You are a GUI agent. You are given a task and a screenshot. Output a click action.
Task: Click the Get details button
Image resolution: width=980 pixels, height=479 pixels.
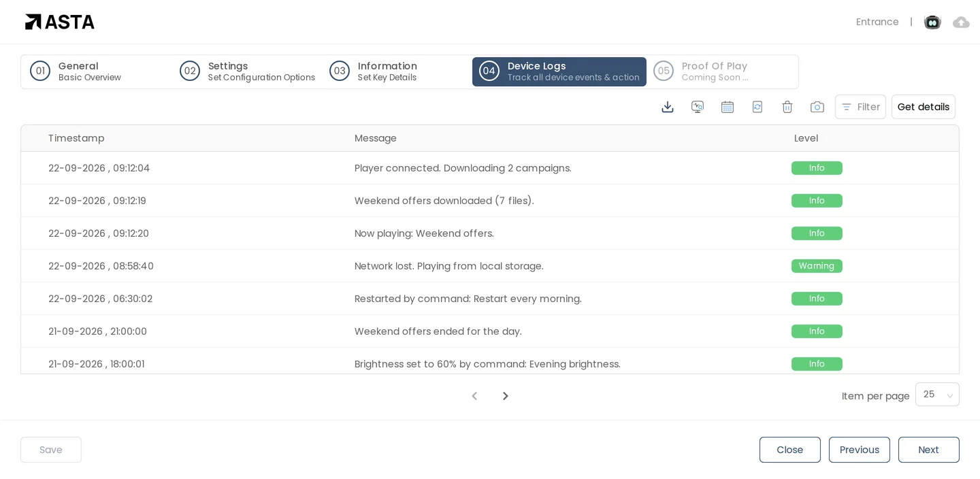(923, 107)
